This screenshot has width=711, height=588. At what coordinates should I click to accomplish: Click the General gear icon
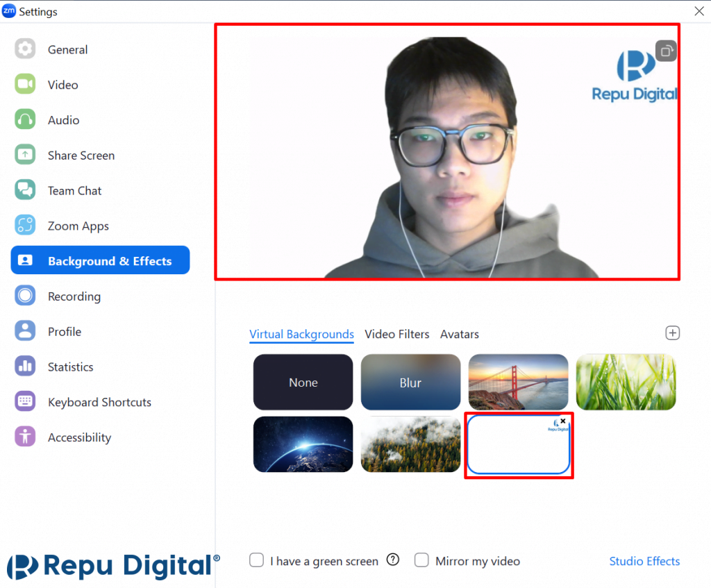(x=25, y=49)
